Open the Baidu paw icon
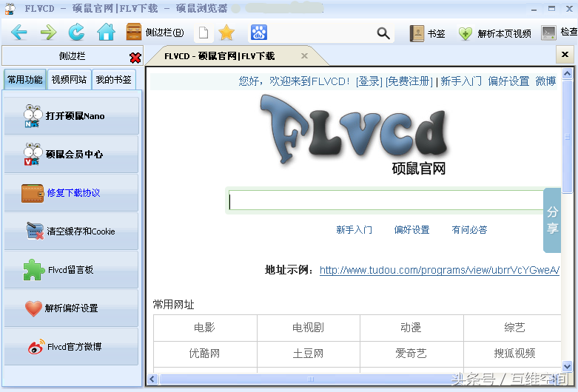The image size is (578, 392). point(259,33)
